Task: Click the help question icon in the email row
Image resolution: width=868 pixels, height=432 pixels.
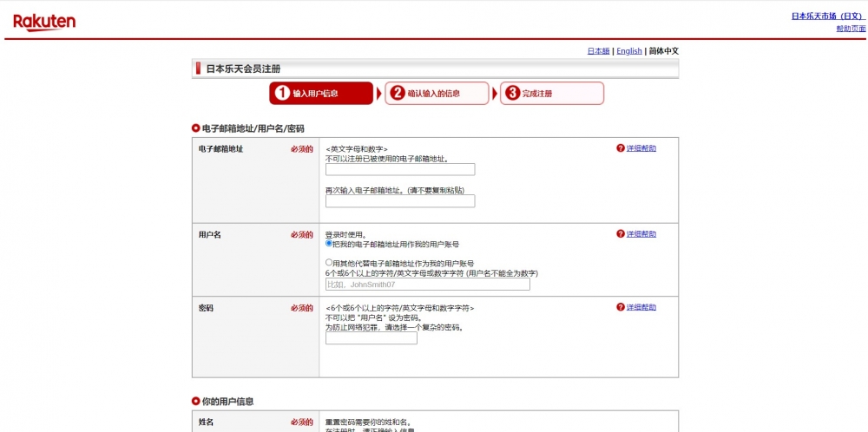Action: click(620, 148)
